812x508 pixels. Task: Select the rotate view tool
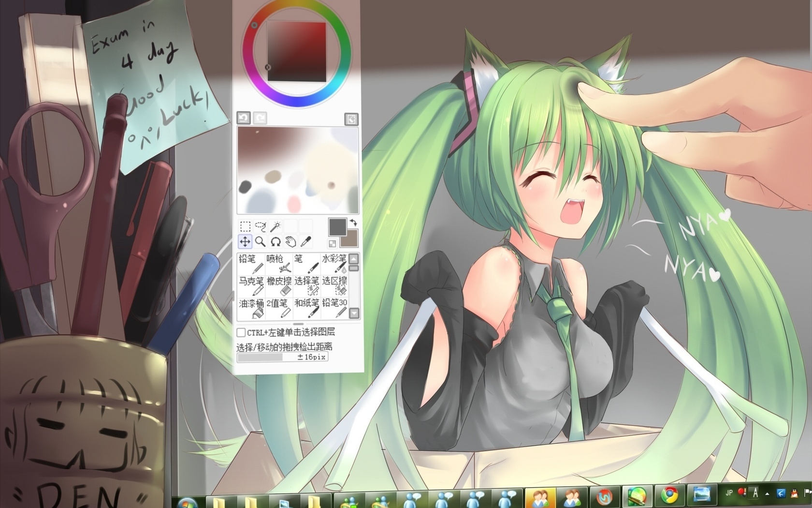(x=275, y=241)
